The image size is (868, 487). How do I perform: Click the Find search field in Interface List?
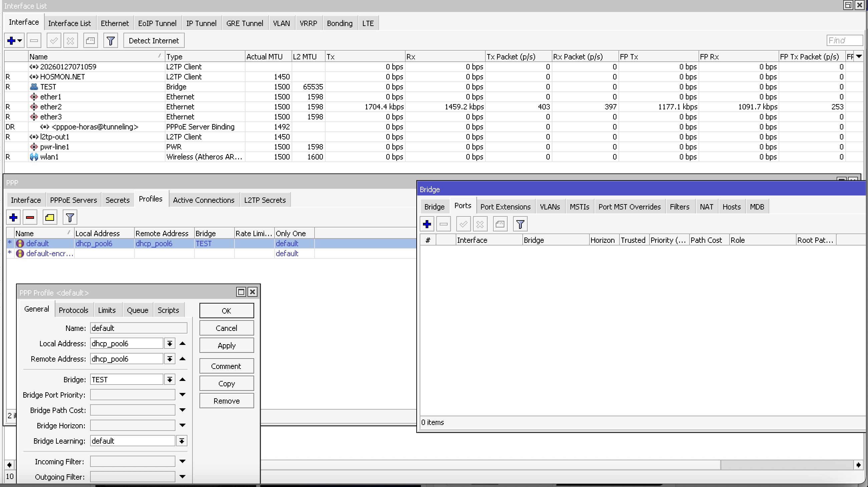coord(844,41)
